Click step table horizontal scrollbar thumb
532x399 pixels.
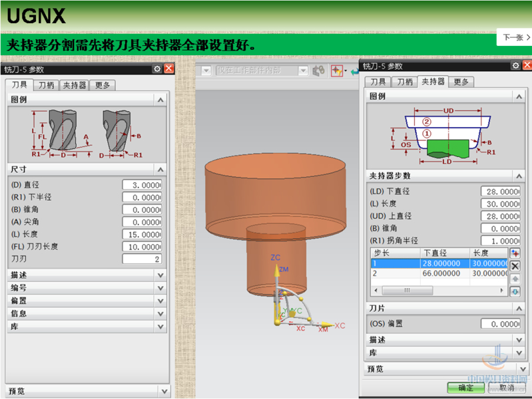tap(407, 291)
